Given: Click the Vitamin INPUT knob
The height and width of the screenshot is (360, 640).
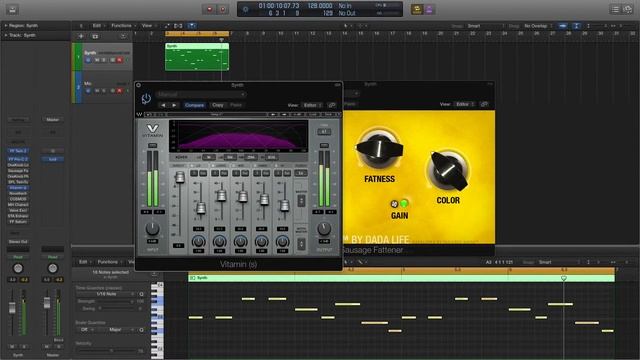Looking at the screenshot, I should pos(152,229).
